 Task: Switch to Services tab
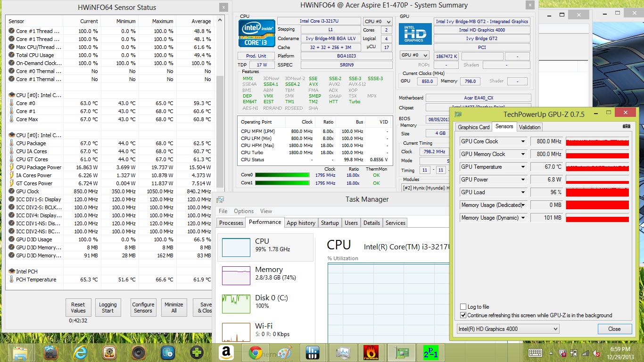coord(395,223)
